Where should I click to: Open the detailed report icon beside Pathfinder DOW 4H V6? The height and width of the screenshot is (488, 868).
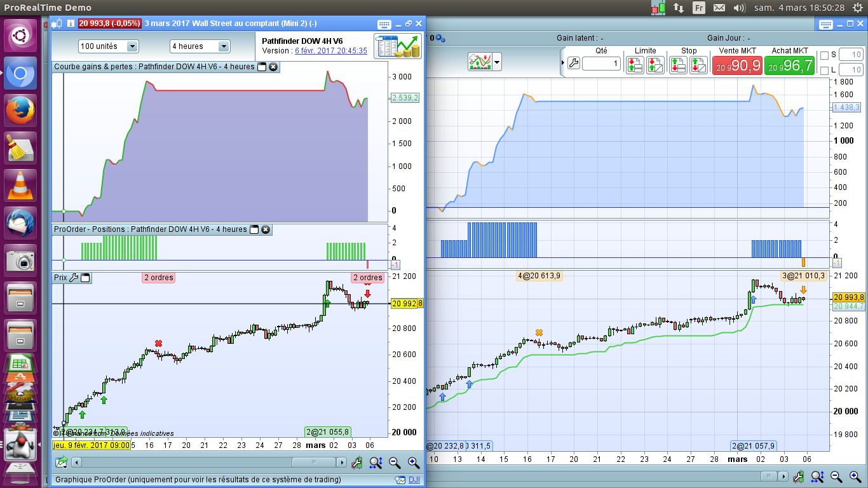tap(398, 46)
